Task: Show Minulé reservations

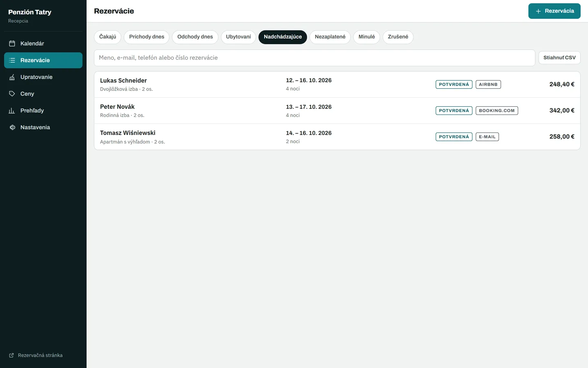Action: click(367, 37)
